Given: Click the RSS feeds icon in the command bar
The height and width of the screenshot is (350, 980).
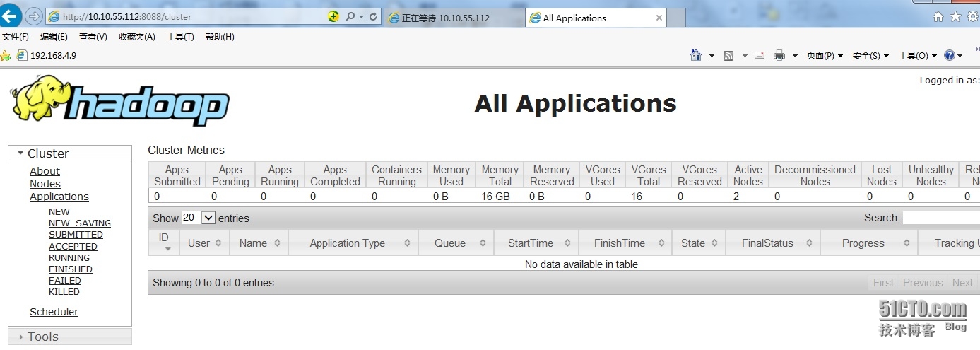Looking at the screenshot, I should [x=728, y=55].
